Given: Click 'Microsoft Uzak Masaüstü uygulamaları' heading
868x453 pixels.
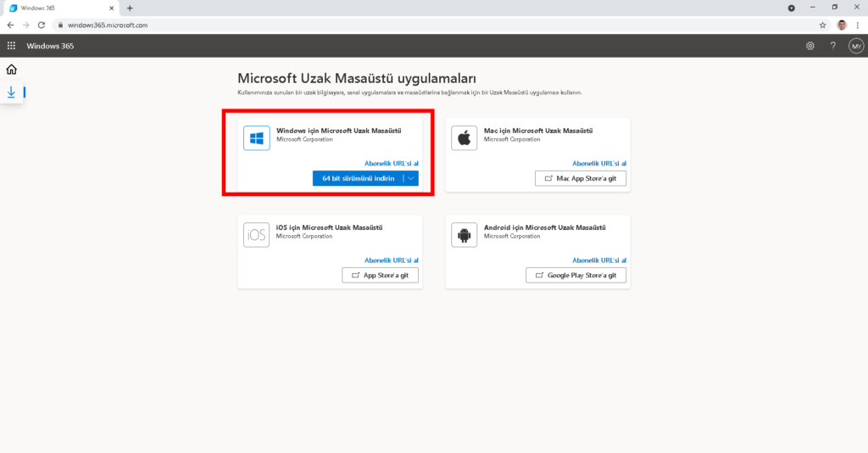Looking at the screenshot, I should (x=357, y=79).
